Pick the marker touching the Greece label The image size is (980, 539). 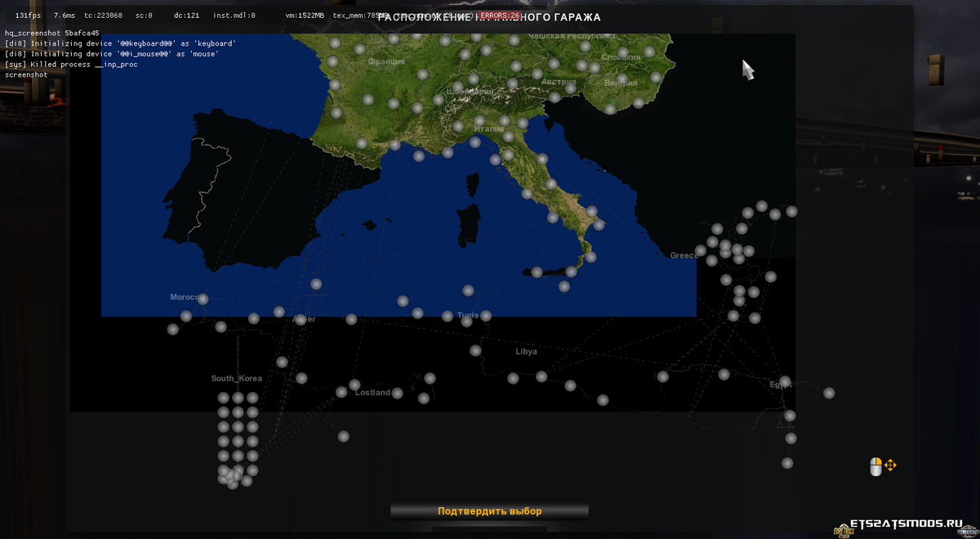(x=700, y=250)
